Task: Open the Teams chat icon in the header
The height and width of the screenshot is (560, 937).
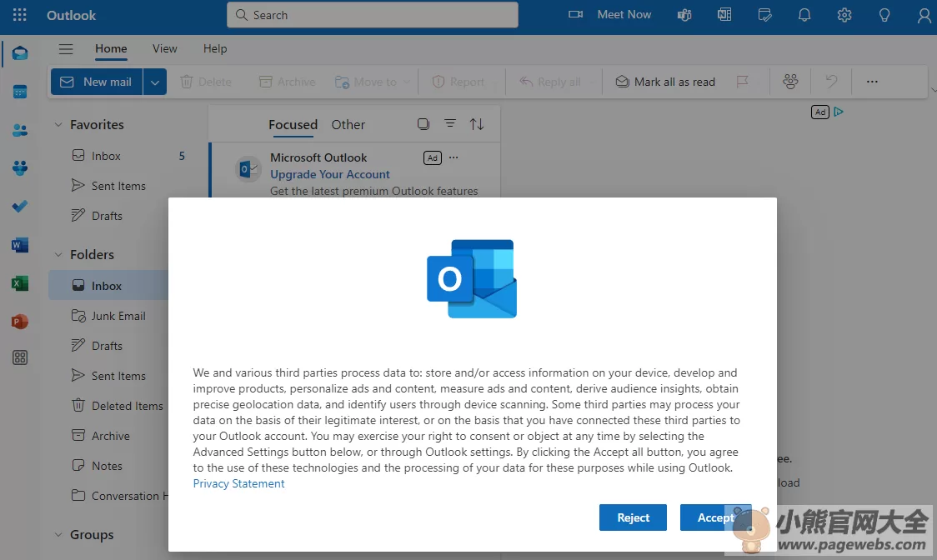Action: [x=684, y=15]
